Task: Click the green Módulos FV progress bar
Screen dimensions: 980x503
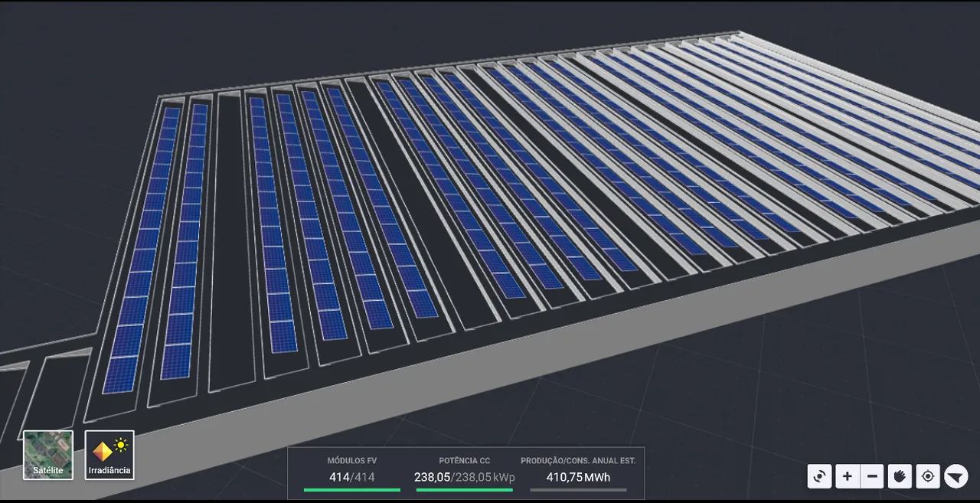Action: [352, 489]
